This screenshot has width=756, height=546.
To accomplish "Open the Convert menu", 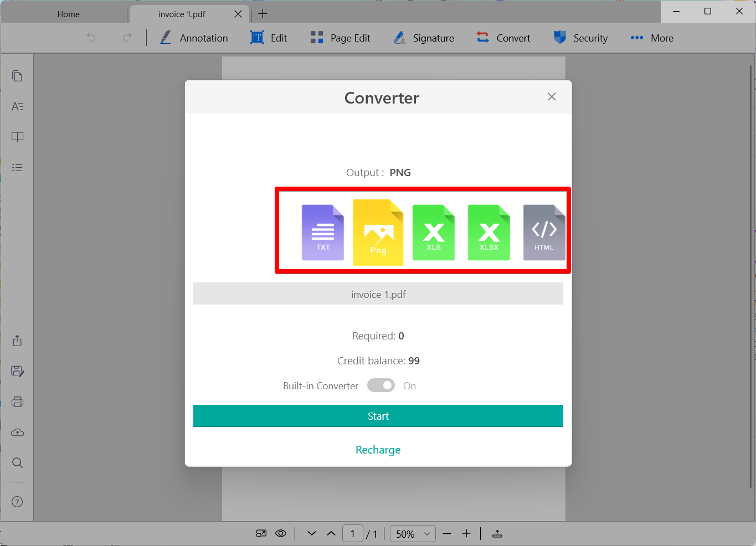I will coord(503,38).
